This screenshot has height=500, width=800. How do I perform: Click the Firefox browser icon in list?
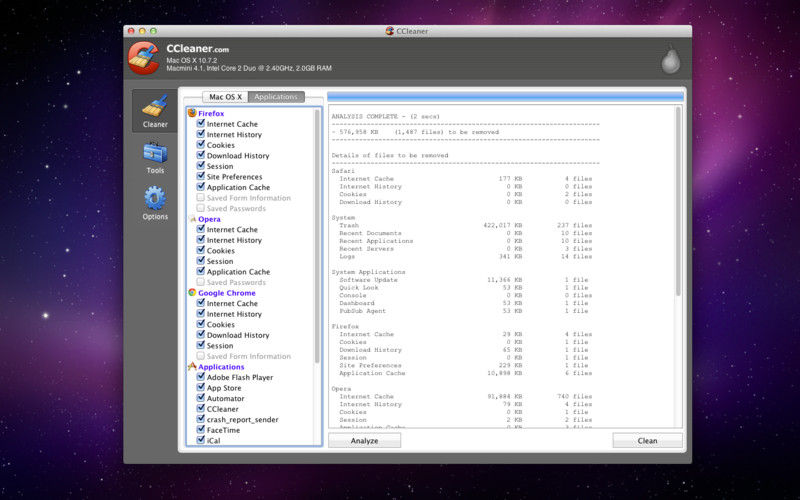192,114
